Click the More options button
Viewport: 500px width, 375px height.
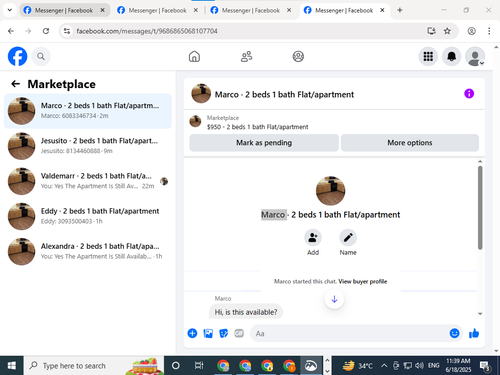pyautogui.click(x=410, y=143)
